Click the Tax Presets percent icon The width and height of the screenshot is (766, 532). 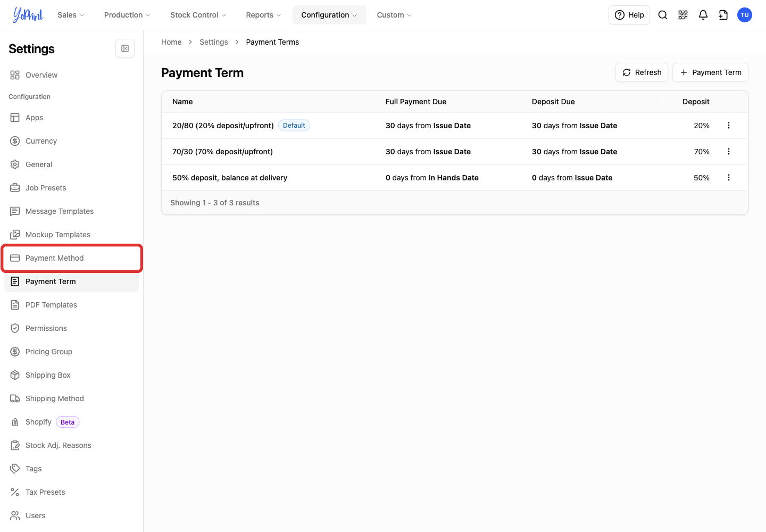point(15,492)
